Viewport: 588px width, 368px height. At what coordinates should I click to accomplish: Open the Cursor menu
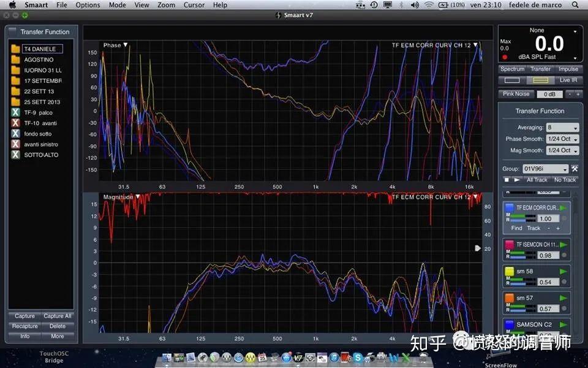click(x=194, y=5)
